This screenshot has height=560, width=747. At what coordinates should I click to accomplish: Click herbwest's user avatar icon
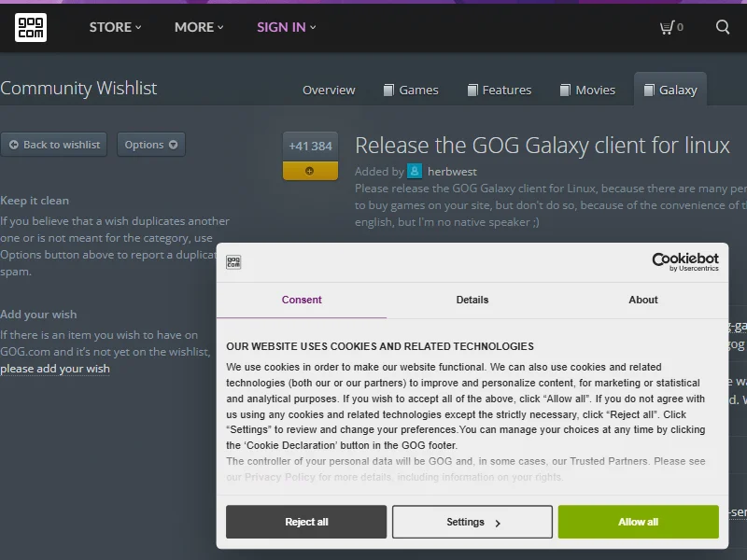click(415, 172)
